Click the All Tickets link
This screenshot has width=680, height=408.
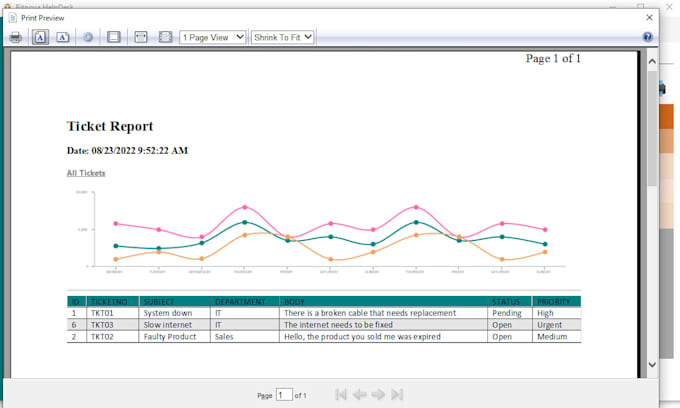86,173
